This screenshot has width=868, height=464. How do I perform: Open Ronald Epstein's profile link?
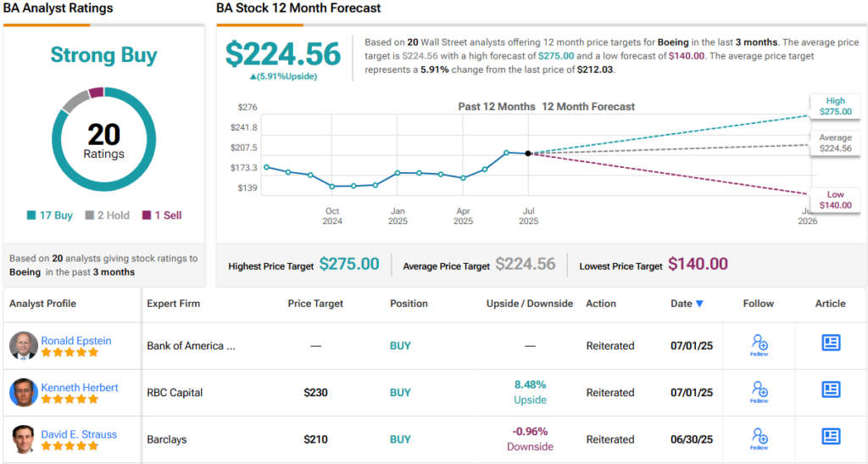(x=75, y=340)
